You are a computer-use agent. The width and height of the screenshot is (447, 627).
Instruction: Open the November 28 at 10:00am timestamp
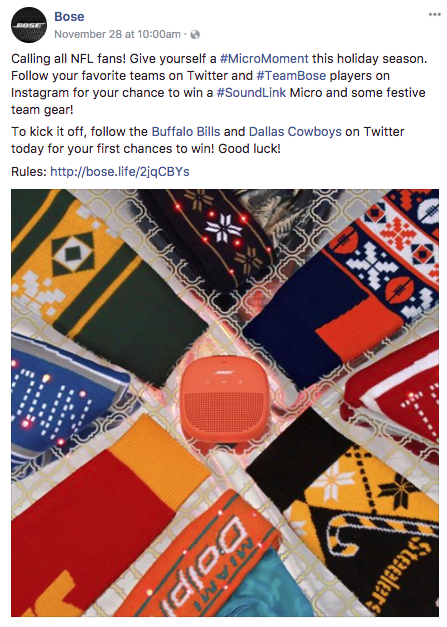click(x=117, y=34)
